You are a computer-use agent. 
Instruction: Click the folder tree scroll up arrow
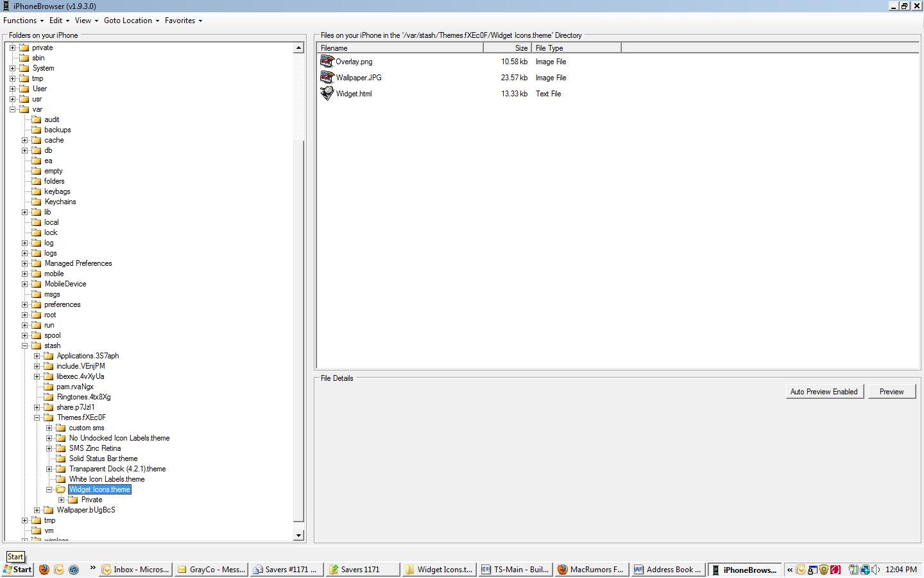pyautogui.click(x=298, y=48)
